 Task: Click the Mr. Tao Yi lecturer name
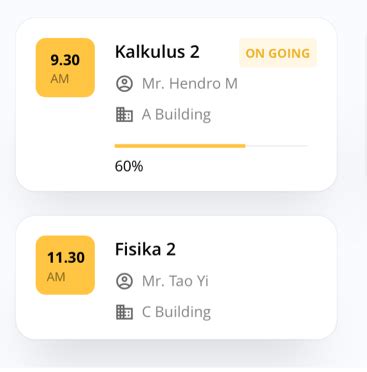point(175,281)
